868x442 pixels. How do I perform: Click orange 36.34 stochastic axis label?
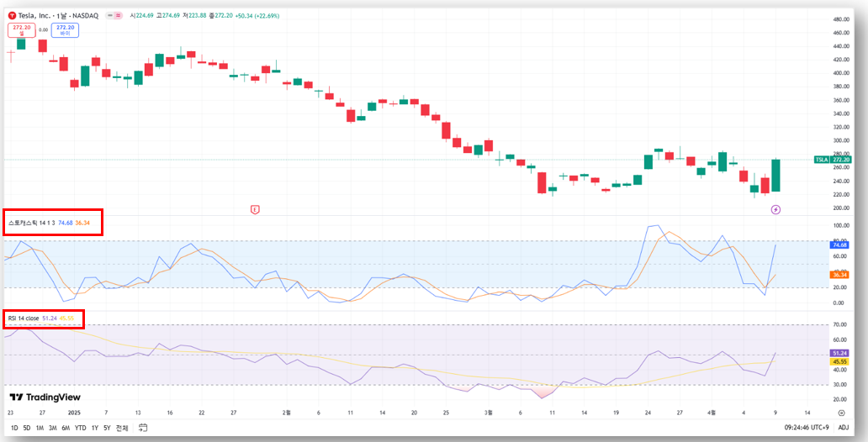[x=839, y=275]
